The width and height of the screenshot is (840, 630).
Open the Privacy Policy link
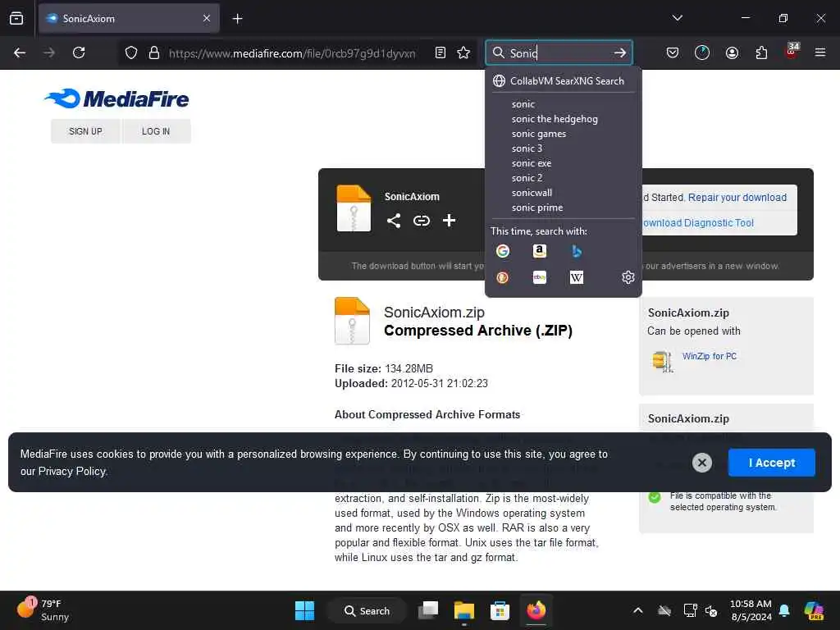[72, 472]
